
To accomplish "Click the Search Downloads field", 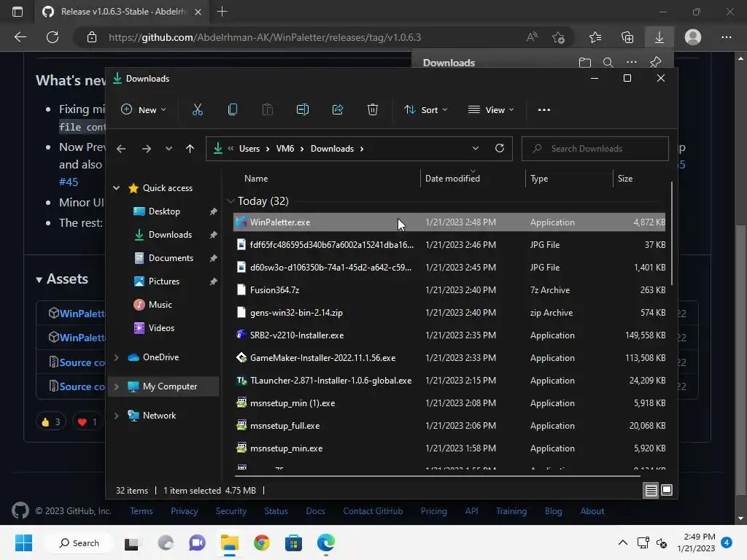I will 595,149.
